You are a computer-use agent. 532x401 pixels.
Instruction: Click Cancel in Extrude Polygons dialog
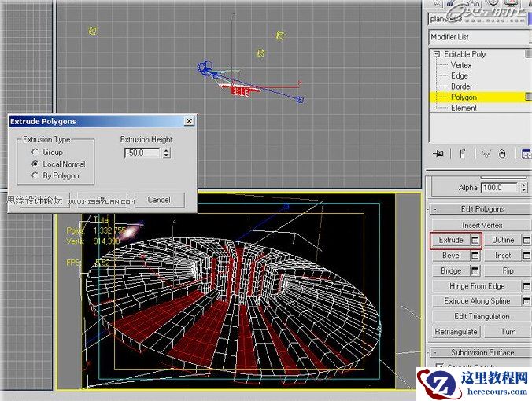point(159,200)
